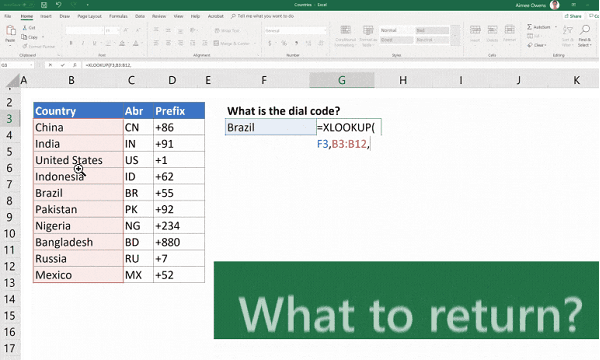This screenshot has width=600, height=360.
Task: Open the File menu
Action: (x=8, y=16)
